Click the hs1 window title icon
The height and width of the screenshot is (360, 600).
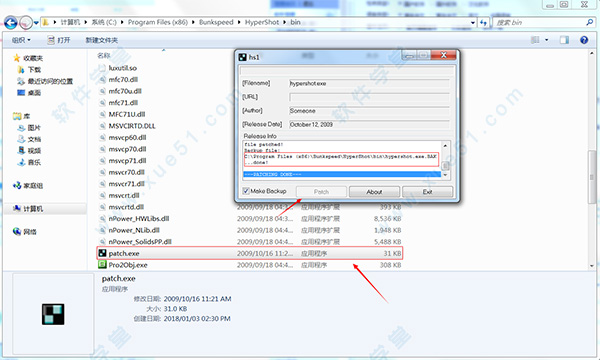(242, 57)
